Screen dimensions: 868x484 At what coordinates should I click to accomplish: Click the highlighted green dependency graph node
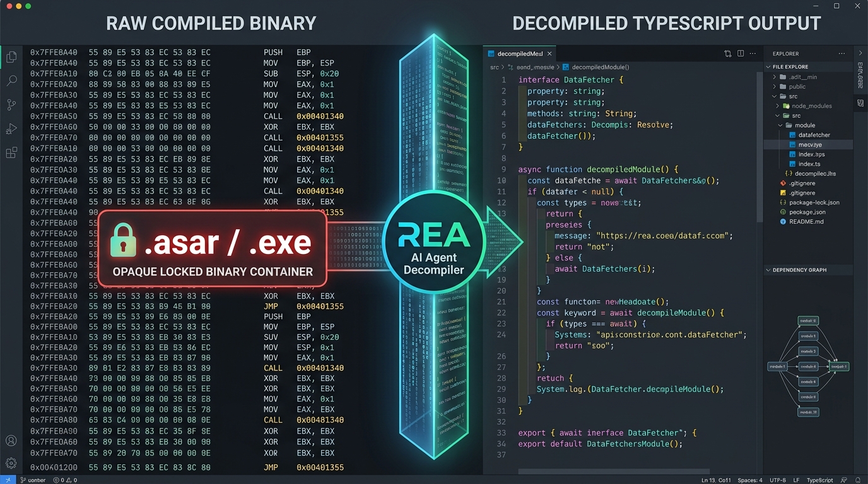click(840, 366)
